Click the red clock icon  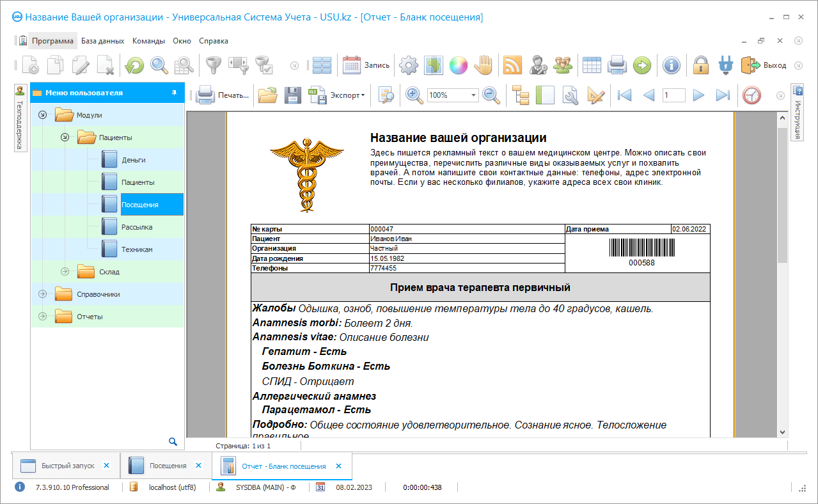click(x=751, y=95)
